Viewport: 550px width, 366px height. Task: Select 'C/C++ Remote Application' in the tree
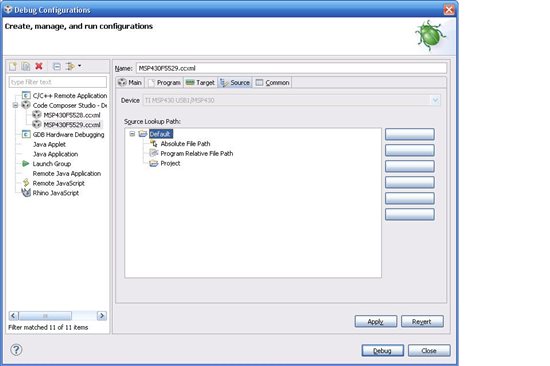tap(70, 95)
